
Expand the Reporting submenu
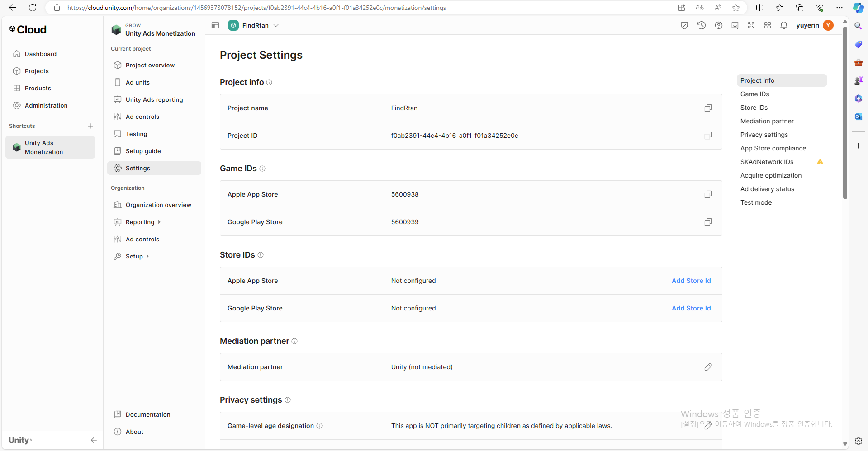coord(159,222)
